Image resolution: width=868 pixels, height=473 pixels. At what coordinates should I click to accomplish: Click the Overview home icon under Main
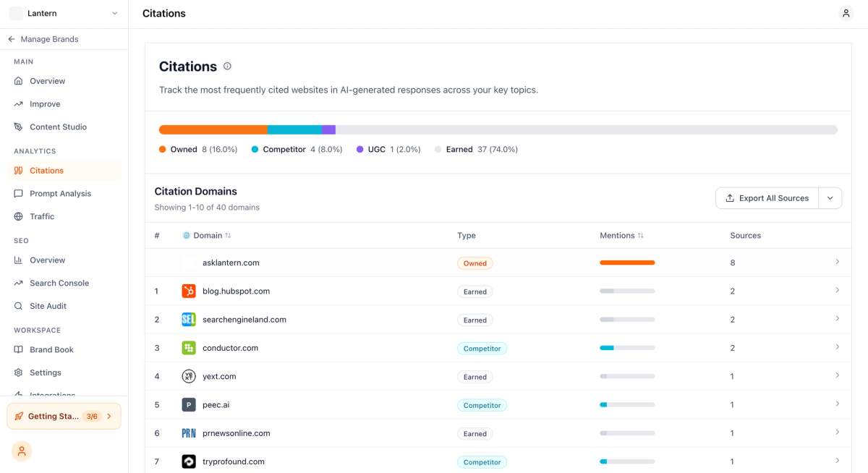point(19,81)
